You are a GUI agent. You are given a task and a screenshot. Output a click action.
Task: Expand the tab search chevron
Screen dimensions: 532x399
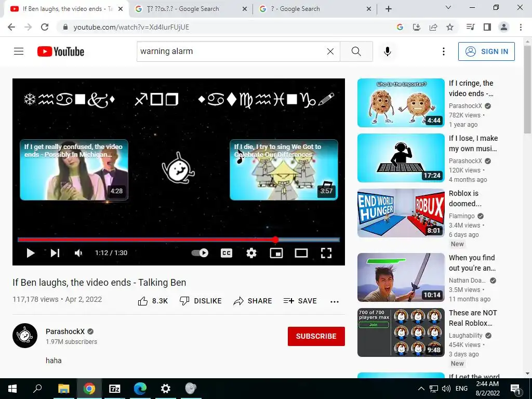[448, 7]
